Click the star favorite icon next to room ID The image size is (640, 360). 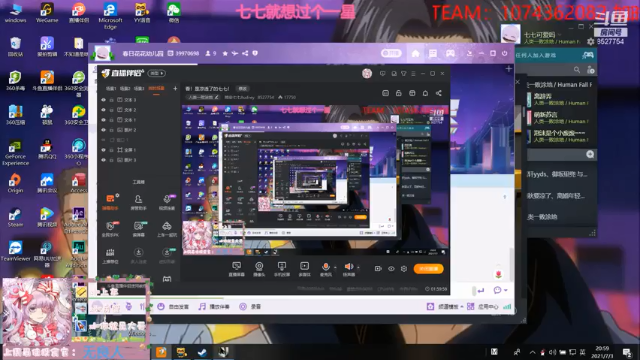coord(225,53)
